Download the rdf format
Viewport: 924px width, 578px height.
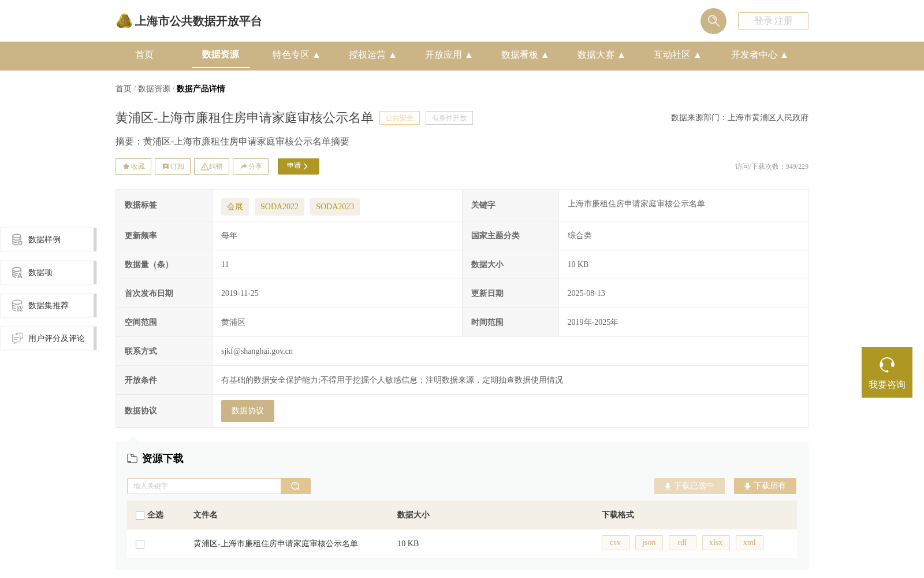pos(683,543)
